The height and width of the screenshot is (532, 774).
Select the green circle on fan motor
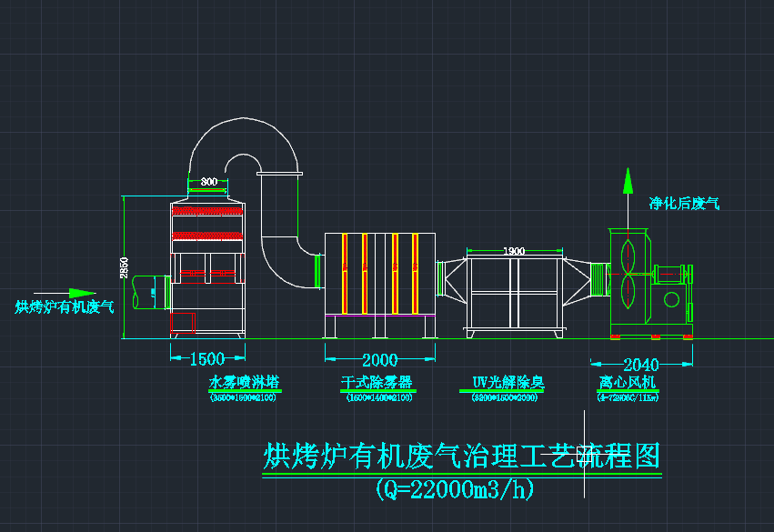[671, 299]
